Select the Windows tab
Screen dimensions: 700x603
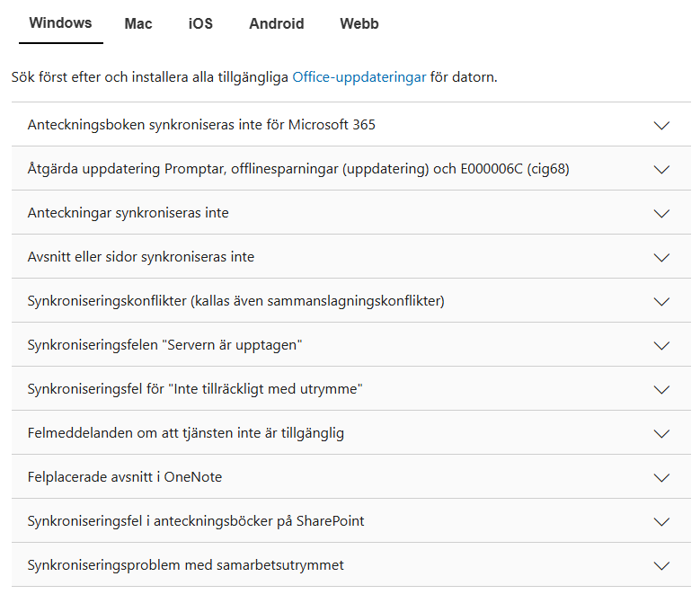point(61,23)
